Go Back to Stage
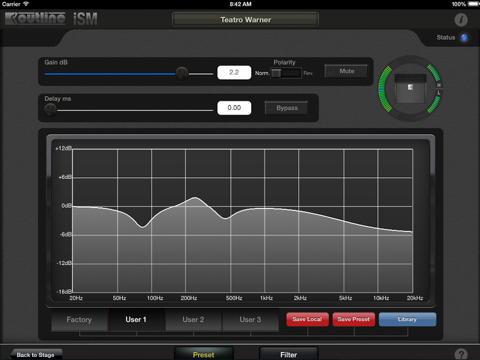480x360 pixels. click(36, 355)
